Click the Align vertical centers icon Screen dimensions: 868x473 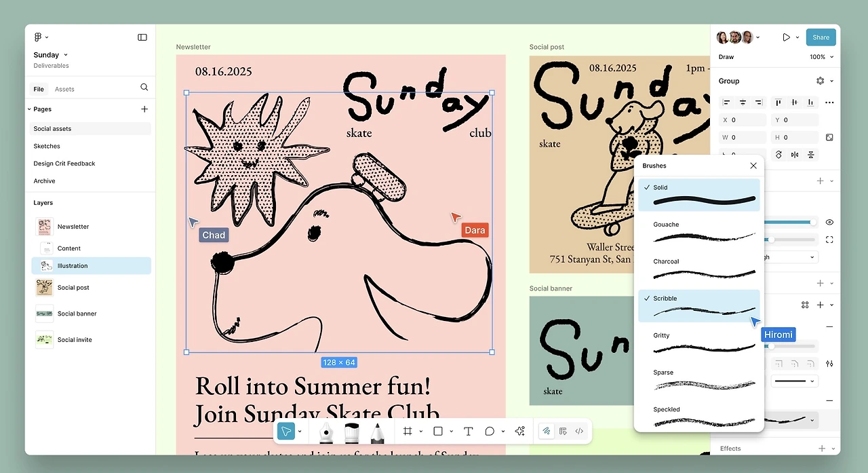point(794,102)
